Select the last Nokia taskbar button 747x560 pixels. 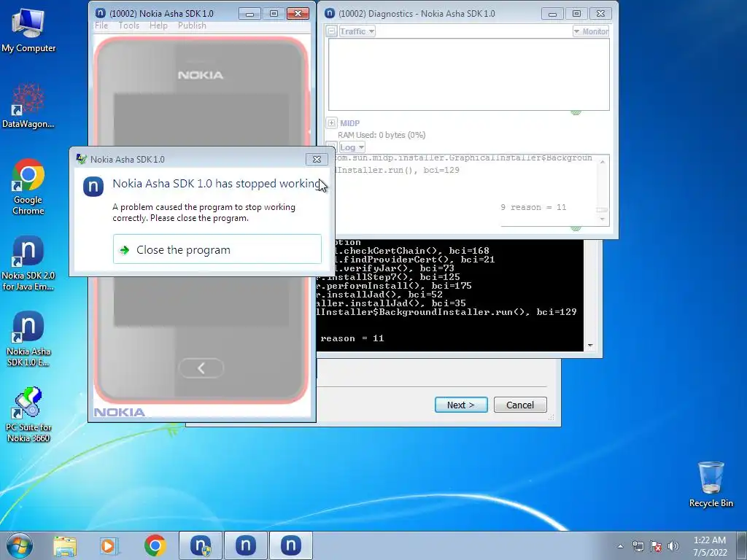point(290,545)
